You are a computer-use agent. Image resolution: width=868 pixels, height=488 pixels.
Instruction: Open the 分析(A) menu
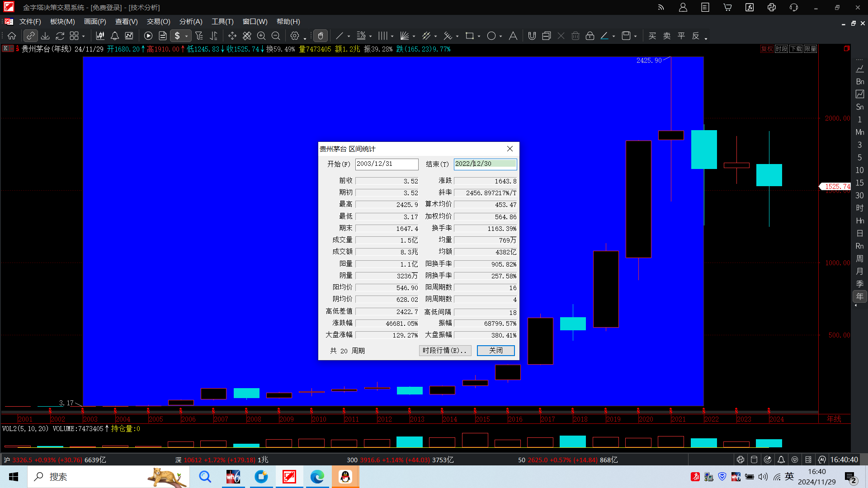[191, 21]
